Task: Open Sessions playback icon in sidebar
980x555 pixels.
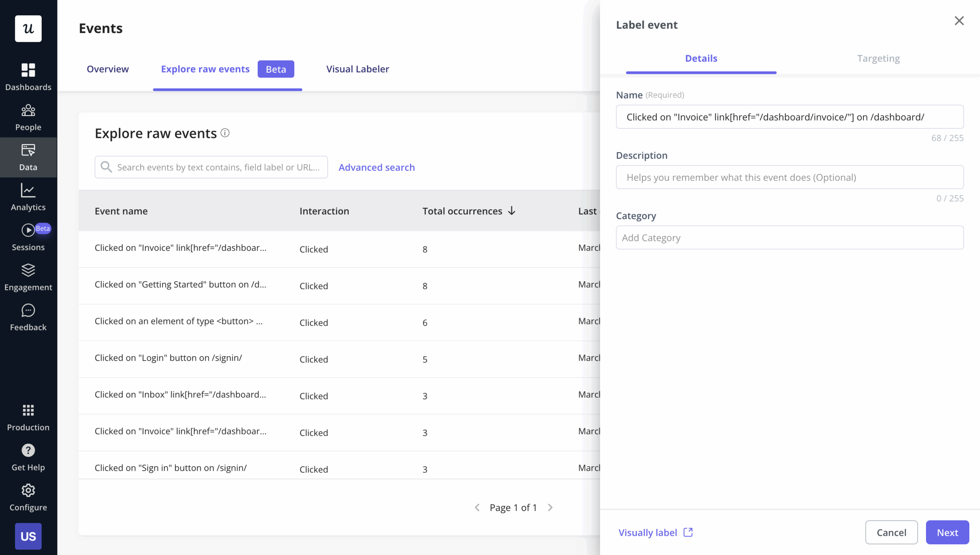Action: [x=28, y=230]
